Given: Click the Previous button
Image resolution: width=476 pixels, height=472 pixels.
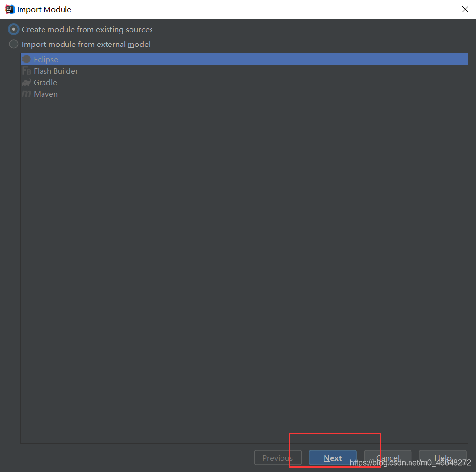Looking at the screenshot, I should click(x=278, y=458).
